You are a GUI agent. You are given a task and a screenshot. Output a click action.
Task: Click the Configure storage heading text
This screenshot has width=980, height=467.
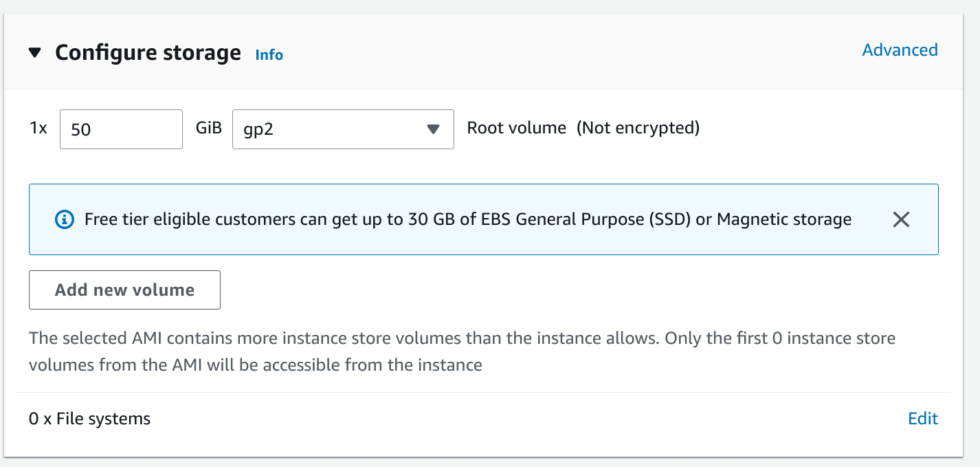click(148, 53)
